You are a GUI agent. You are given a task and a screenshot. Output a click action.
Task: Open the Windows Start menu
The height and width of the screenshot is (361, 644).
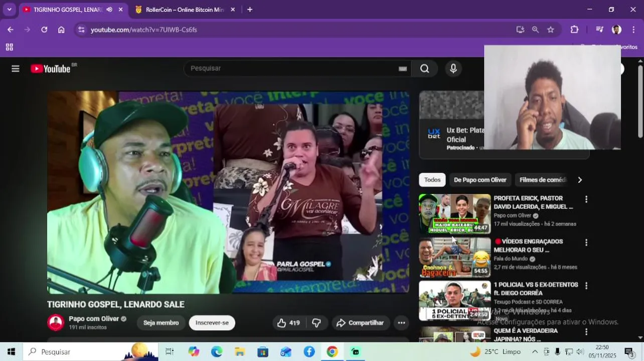(11, 351)
